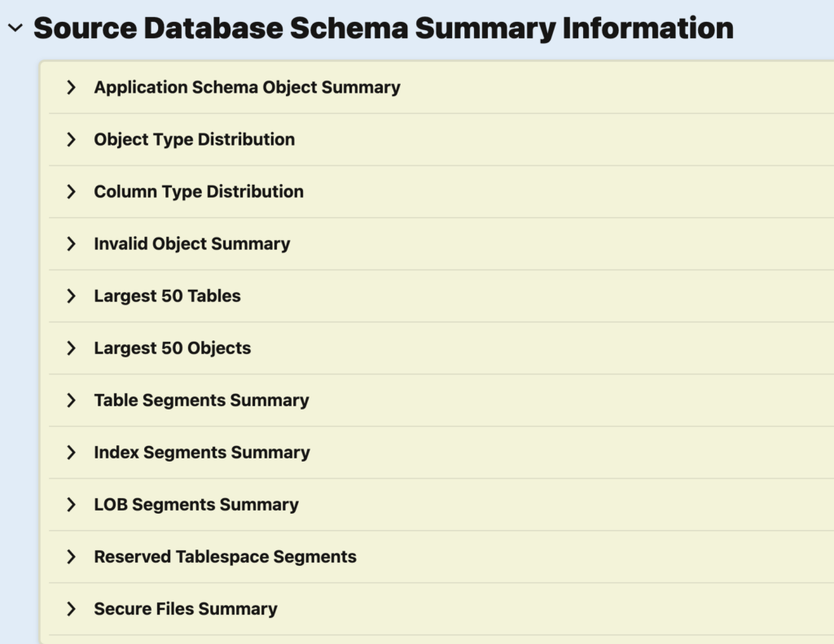Open the Secure Files Summary label

186,608
